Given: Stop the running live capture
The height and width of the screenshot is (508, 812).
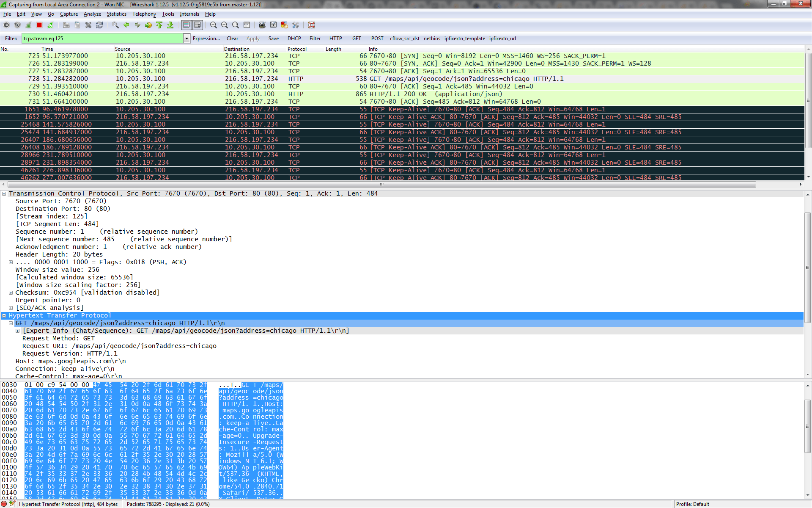Looking at the screenshot, I should 39,25.
